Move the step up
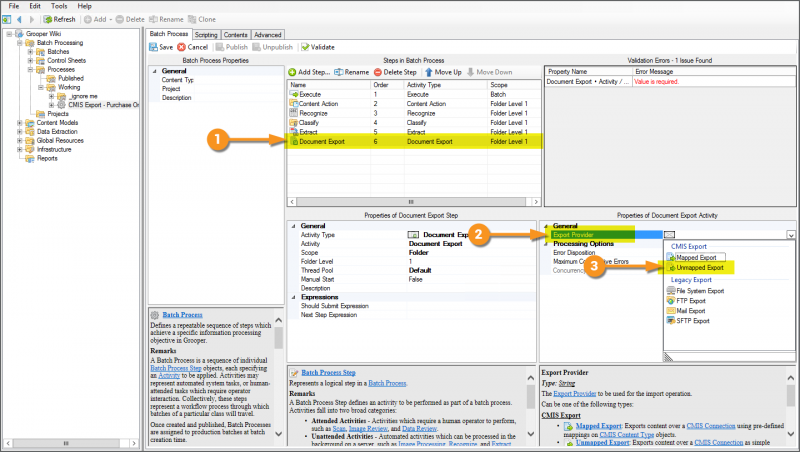 pos(443,72)
